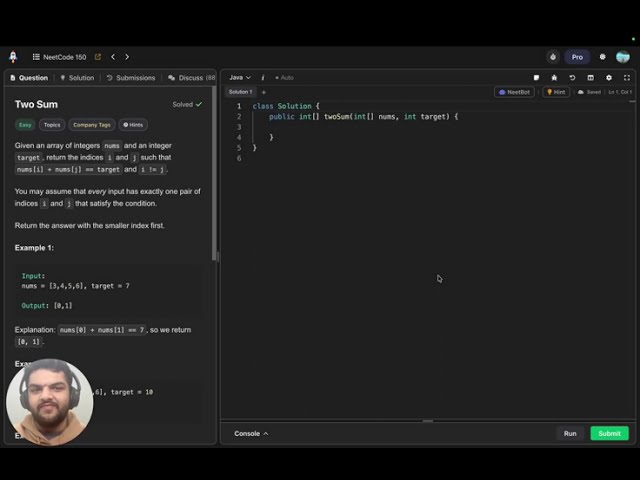
Task: Switch to the Submissions tab
Action: pos(131,77)
